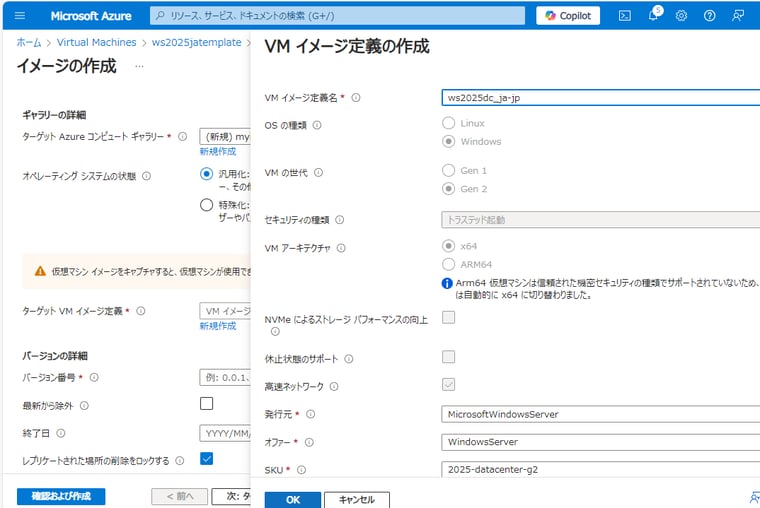Open the more options ellipsis beside イメージの作成
The height and width of the screenshot is (508, 760).
(139, 66)
